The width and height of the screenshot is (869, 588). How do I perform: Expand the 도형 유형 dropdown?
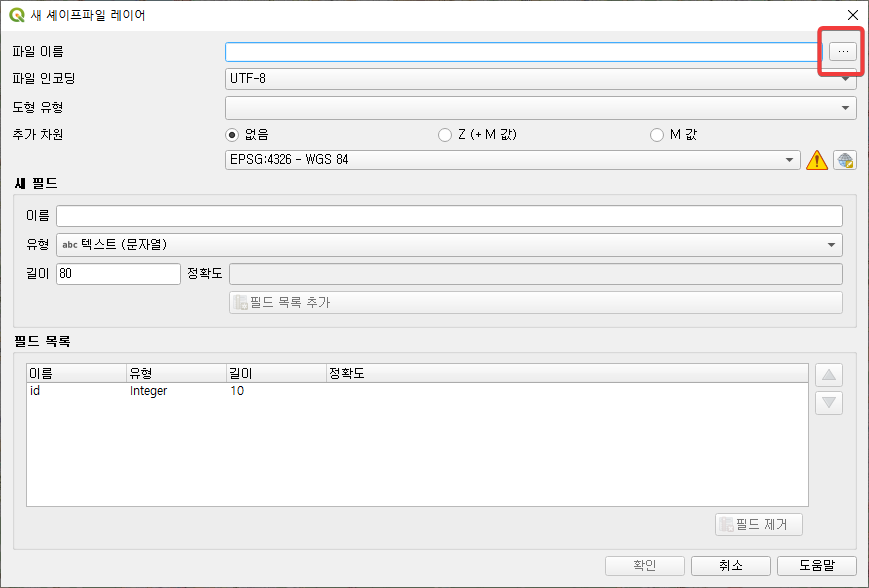540,107
